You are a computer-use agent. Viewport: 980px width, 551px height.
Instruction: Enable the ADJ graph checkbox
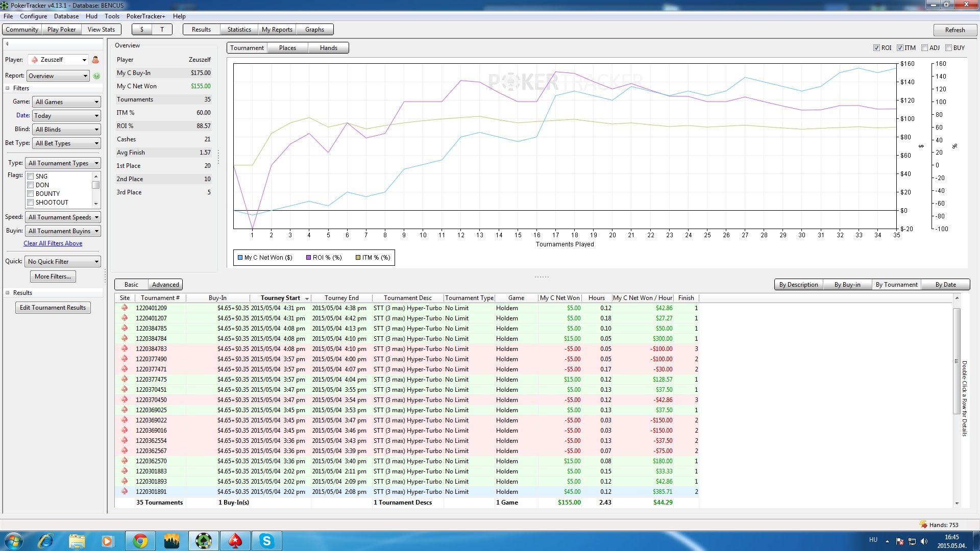point(924,48)
